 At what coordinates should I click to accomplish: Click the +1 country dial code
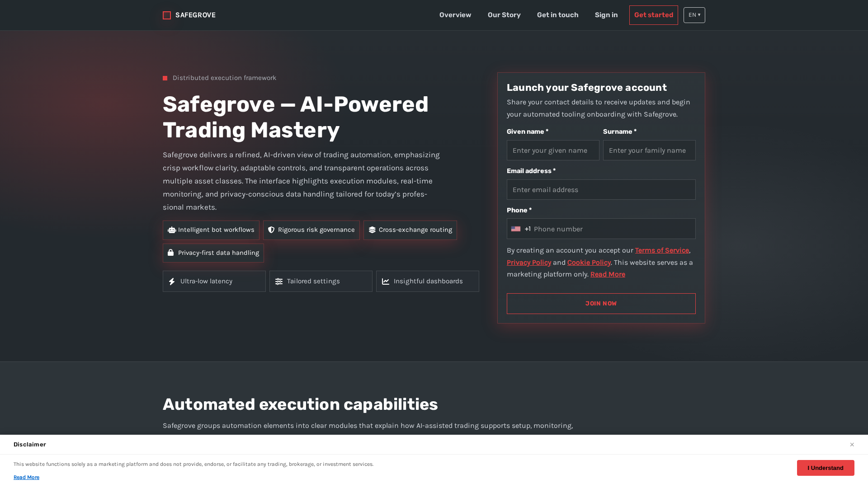(528, 229)
